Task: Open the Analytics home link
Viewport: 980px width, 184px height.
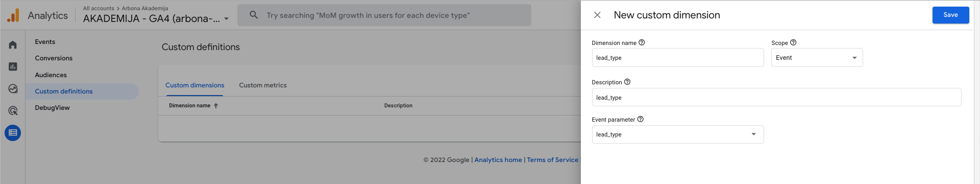Action: 498,160
